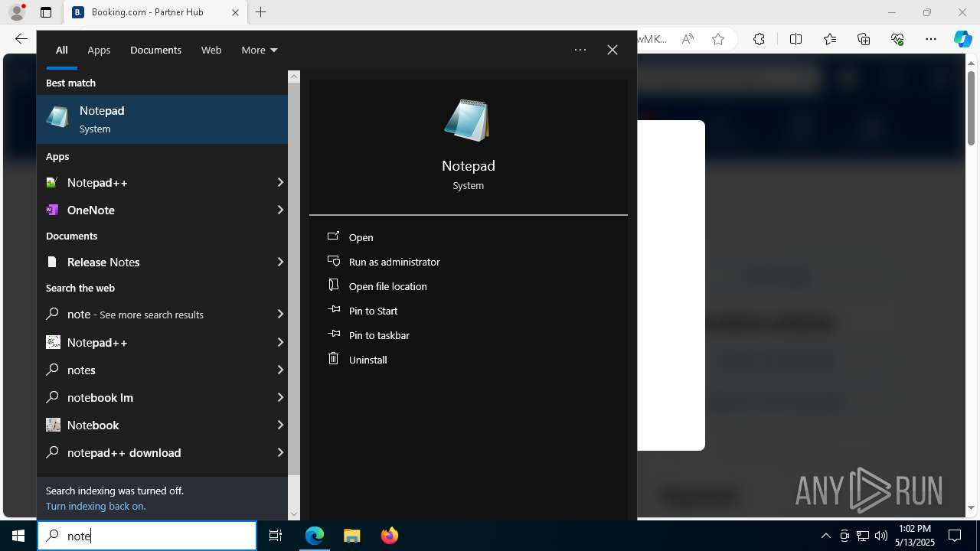Screen dimensions: 980x551
Task: Expand 'notebook lm' suggestion arrow
Action: [x=280, y=397]
